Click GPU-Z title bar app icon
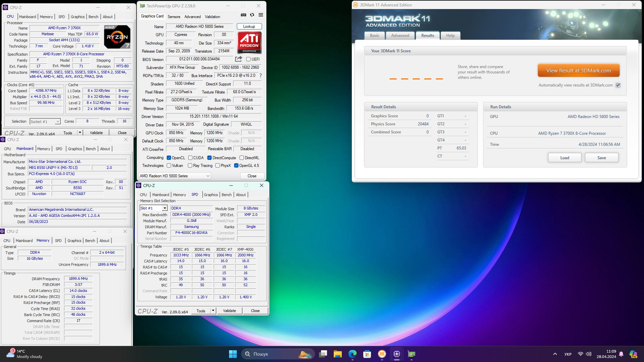The width and height of the screenshot is (644, 362). click(x=143, y=6)
